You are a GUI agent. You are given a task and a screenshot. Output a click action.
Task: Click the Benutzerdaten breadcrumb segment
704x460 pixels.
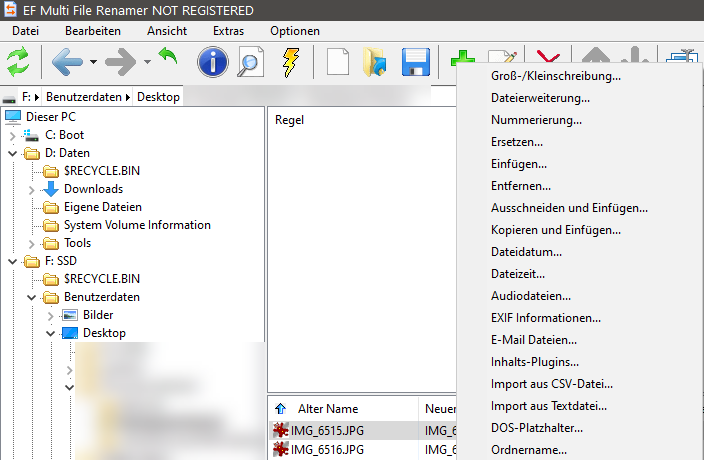(84, 97)
